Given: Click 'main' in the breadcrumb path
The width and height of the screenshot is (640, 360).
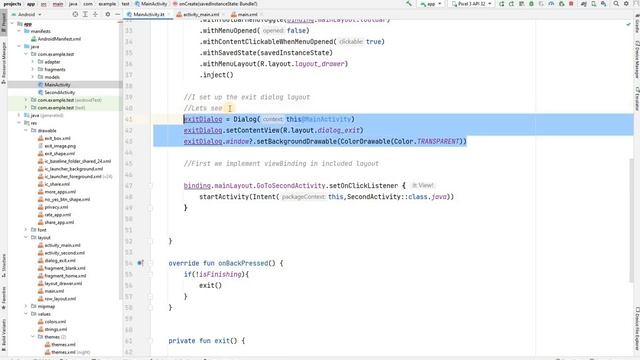Looking at the screenshot, I should coord(58,4).
